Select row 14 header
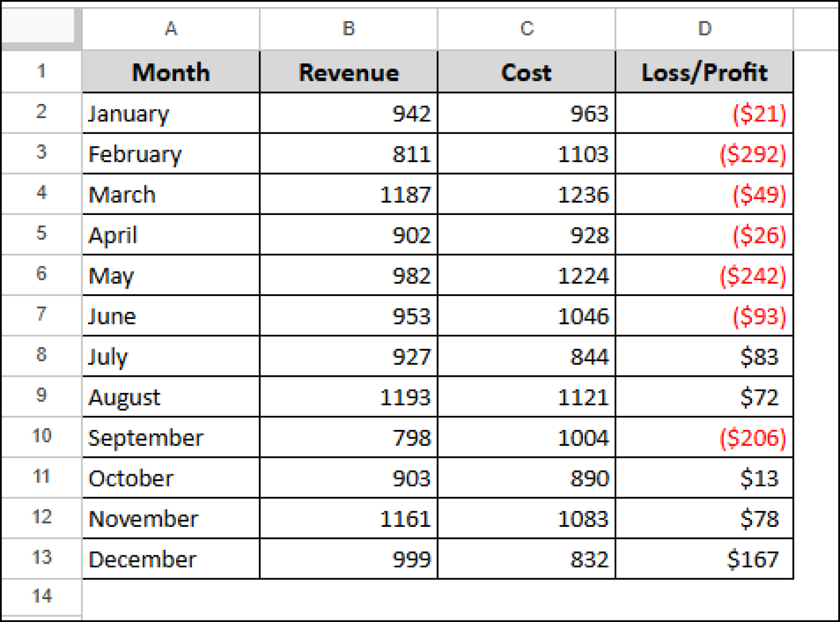The width and height of the screenshot is (840, 622). coord(40,596)
